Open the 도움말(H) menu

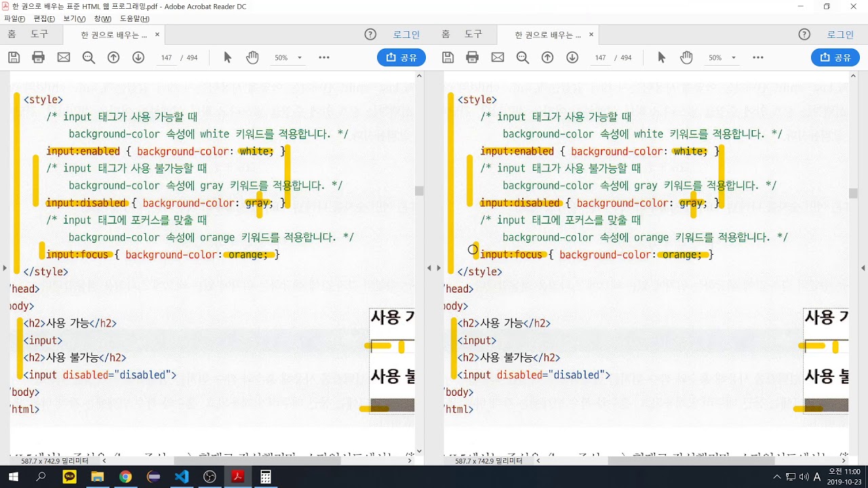pyautogui.click(x=135, y=18)
